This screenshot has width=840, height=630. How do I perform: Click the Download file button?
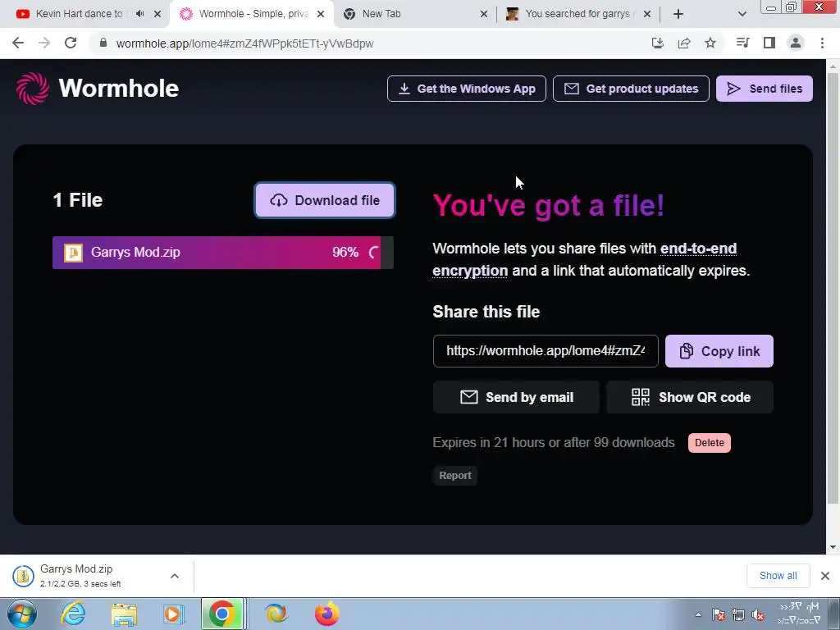325,200
